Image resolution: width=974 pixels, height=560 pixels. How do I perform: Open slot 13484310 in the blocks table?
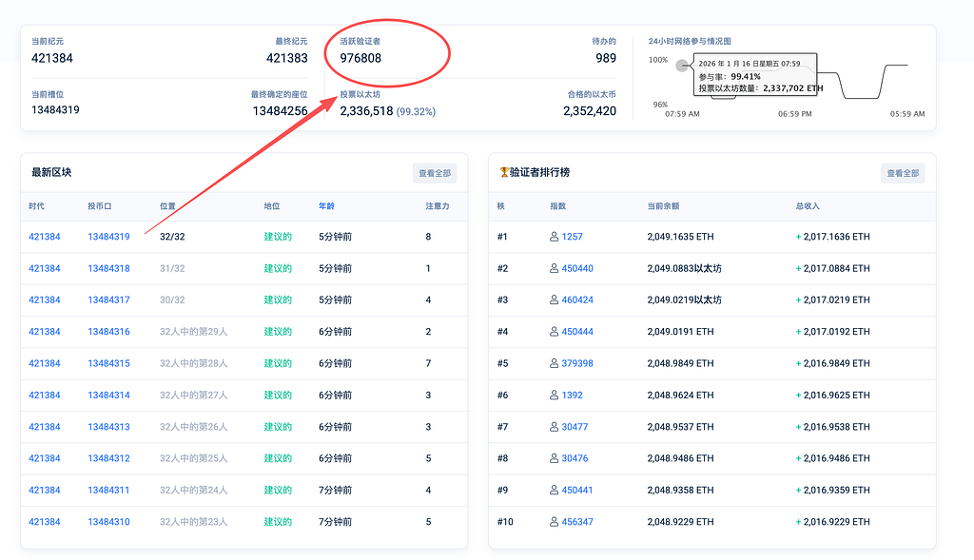pyautogui.click(x=108, y=522)
